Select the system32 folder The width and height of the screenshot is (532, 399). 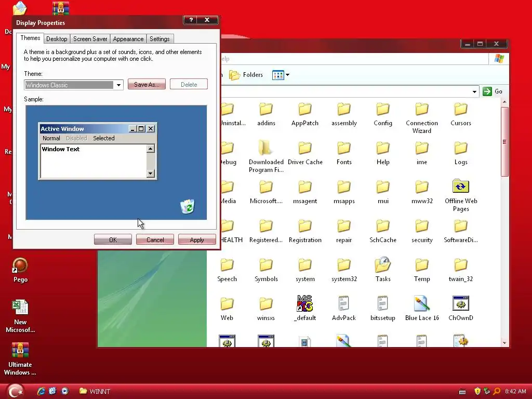click(x=344, y=270)
